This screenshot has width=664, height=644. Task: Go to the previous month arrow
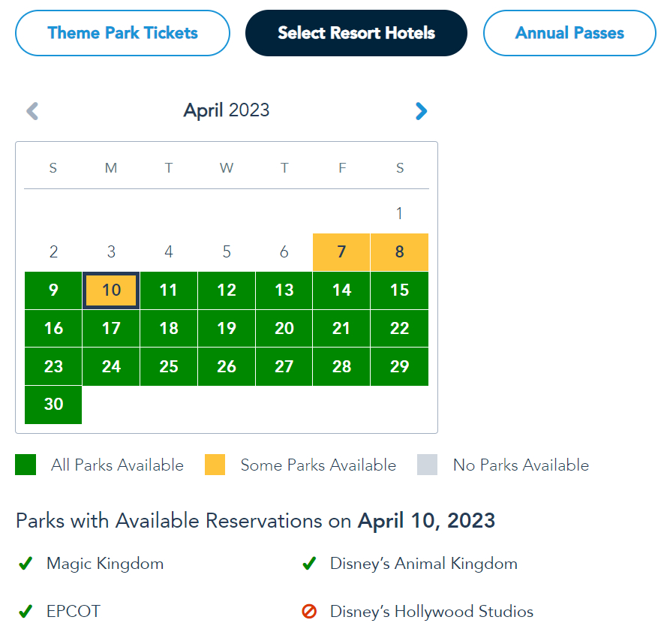tap(32, 112)
